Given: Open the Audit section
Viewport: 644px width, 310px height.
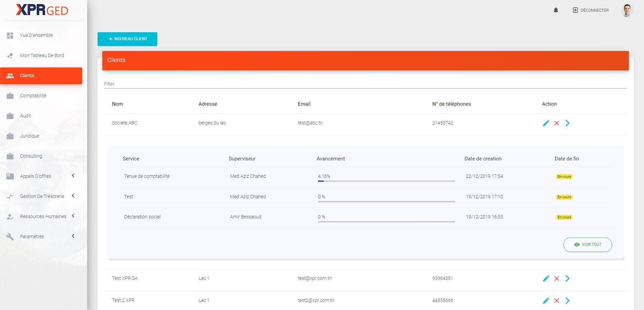Looking at the screenshot, I should pos(41,116).
